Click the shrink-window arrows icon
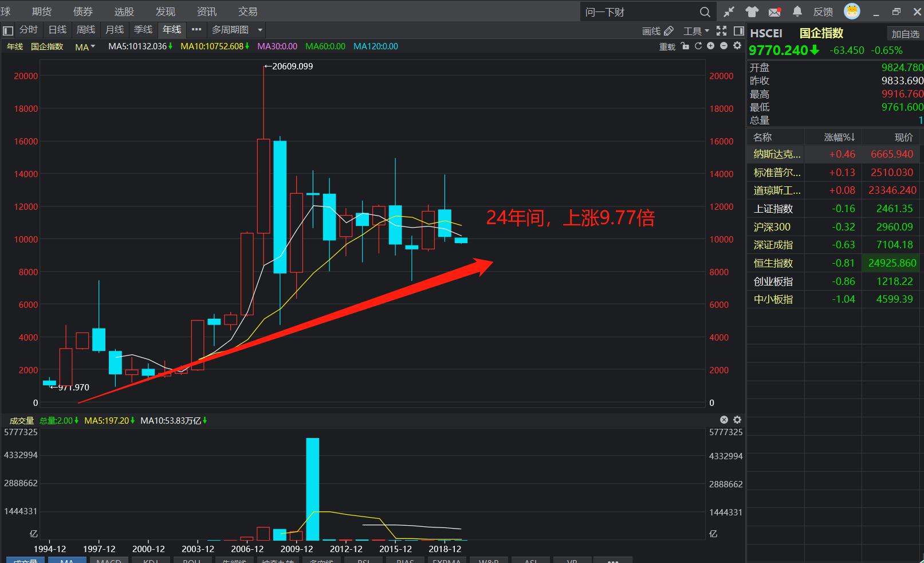This screenshot has width=924, height=563. tap(729, 12)
